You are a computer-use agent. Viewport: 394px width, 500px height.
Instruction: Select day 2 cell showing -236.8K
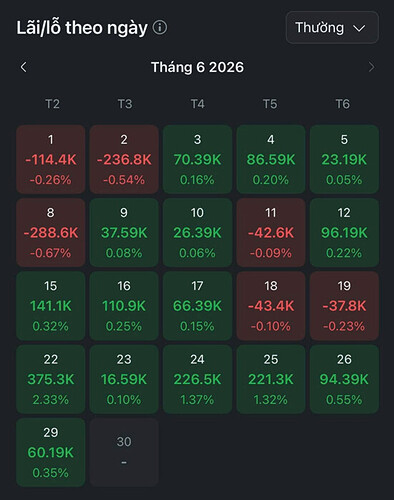click(x=124, y=159)
